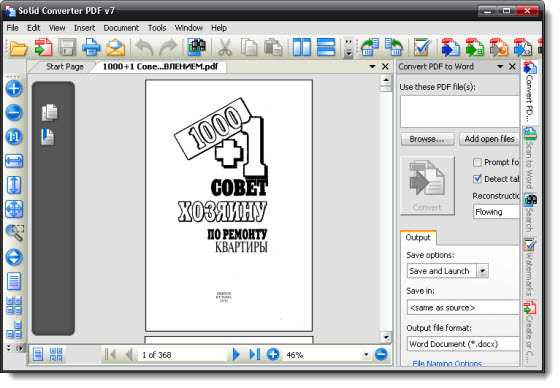Screen dimensions: 560x388
Task: Expand the Convert PDF to Word panel menu arrow
Action: click(500, 66)
